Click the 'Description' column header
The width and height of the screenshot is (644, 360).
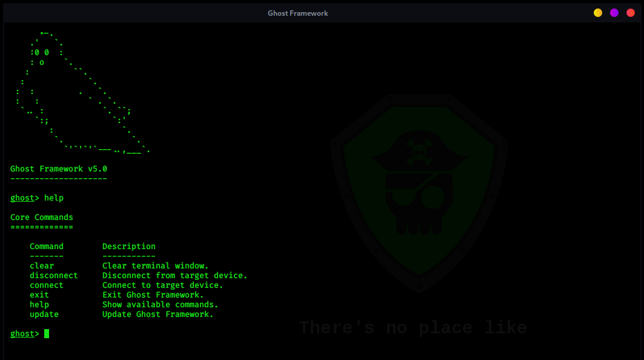pyautogui.click(x=129, y=247)
